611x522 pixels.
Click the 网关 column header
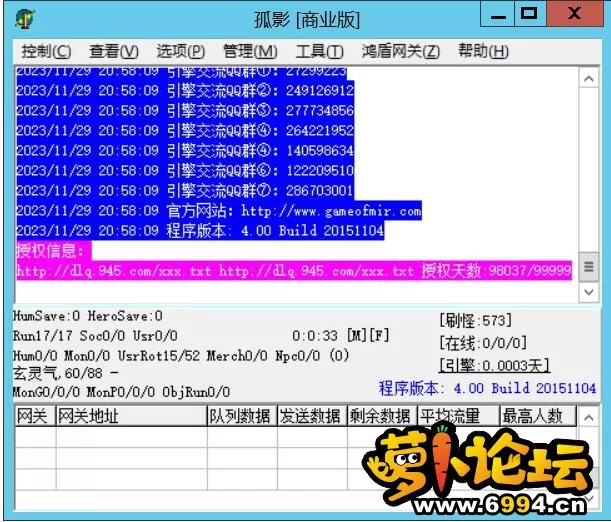click(x=35, y=416)
